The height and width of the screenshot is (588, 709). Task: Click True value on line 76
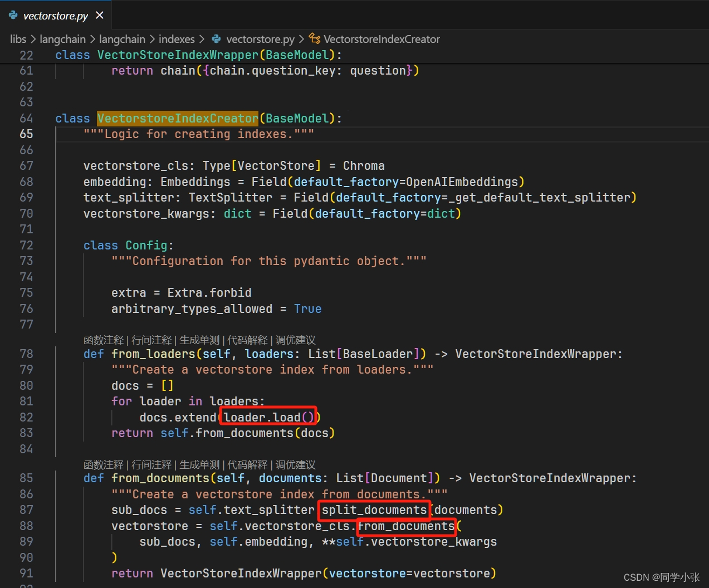pos(307,308)
